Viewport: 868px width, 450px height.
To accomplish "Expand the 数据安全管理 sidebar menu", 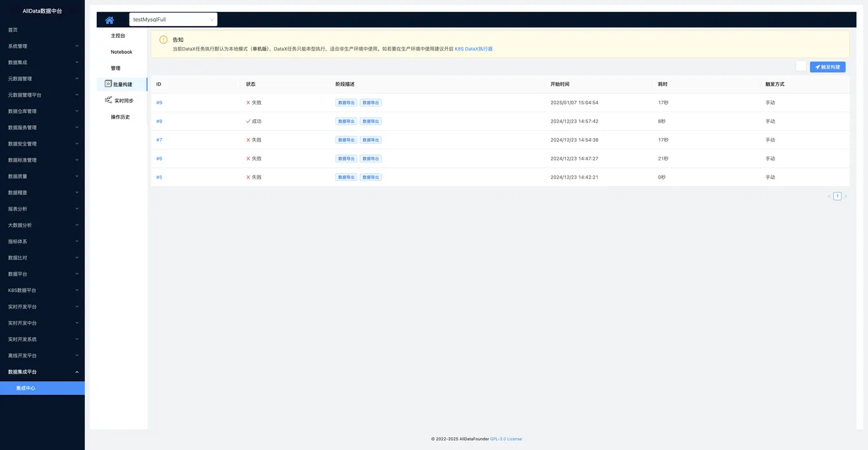I will 42,144.
